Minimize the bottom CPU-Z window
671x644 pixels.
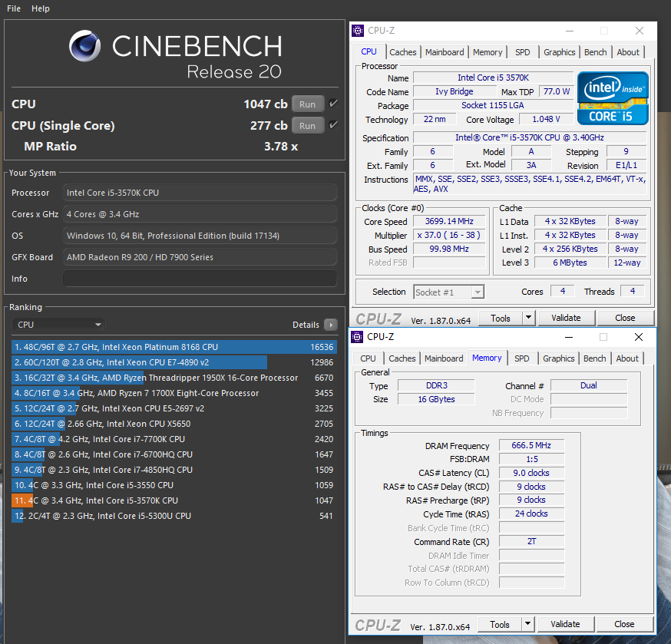tap(569, 337)
